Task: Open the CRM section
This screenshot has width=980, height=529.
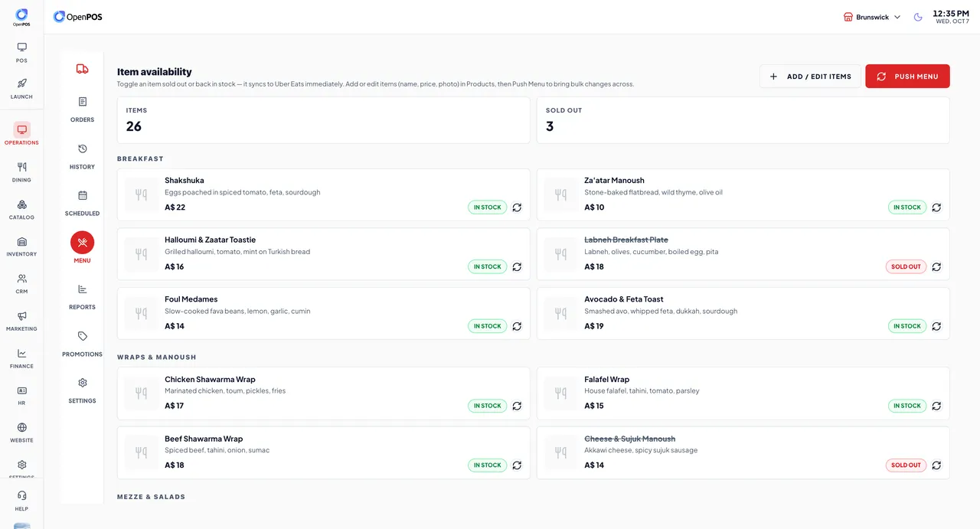Action: click(x=21, y=283)
